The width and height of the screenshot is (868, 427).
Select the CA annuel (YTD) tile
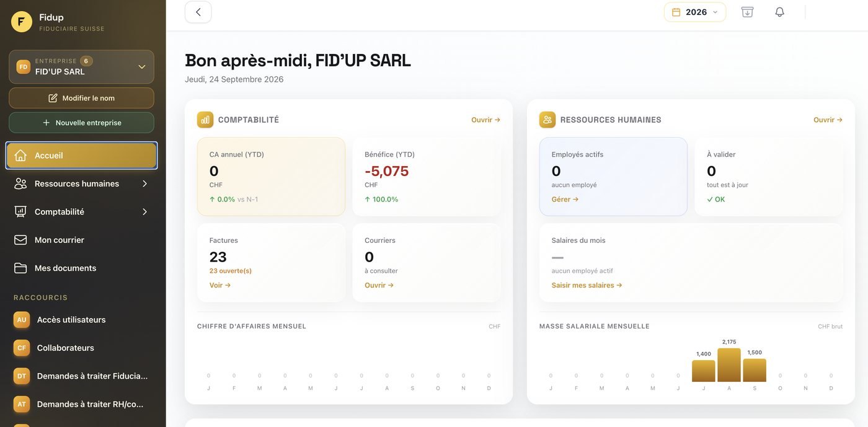coord(271,177)
